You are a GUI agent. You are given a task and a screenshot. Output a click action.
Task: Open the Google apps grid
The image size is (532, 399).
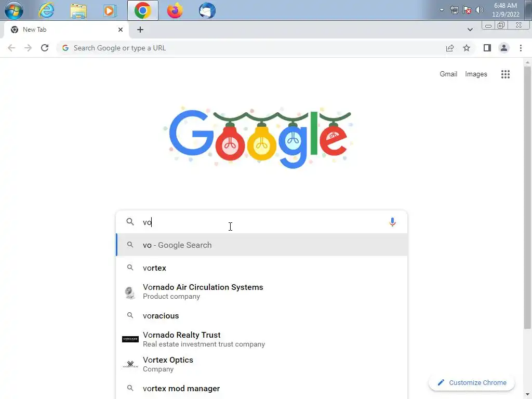(x=506, y=74)
